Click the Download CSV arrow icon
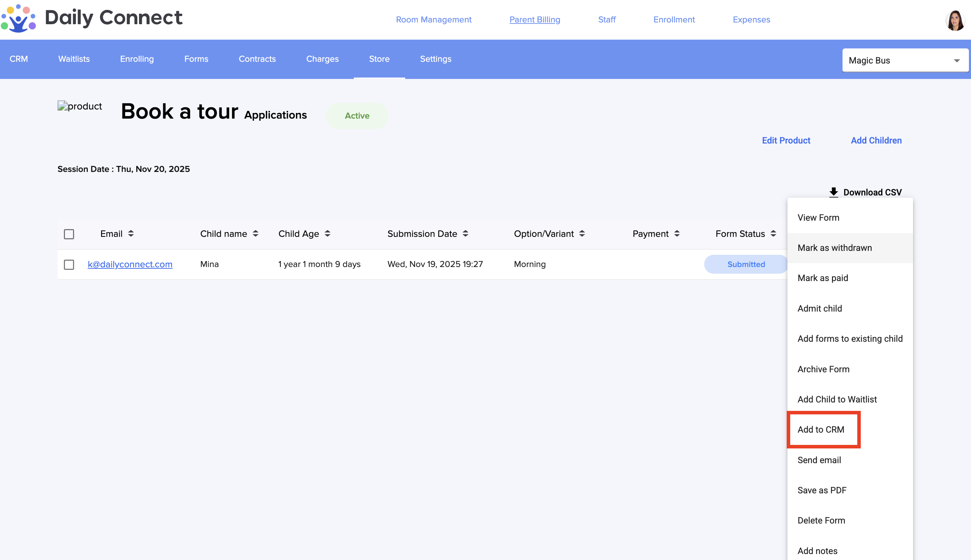 (x=833, y=192)
